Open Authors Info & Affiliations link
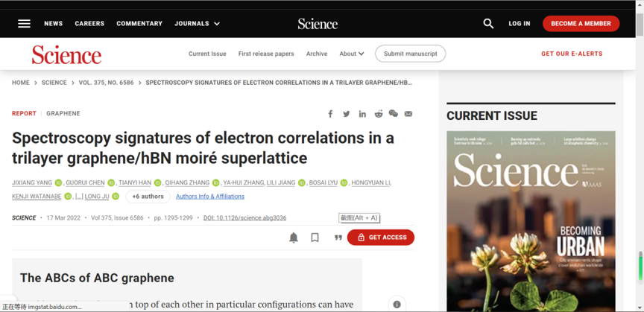Image resolution: width=644 pixels, height=312 pixels. coord(210,197)
